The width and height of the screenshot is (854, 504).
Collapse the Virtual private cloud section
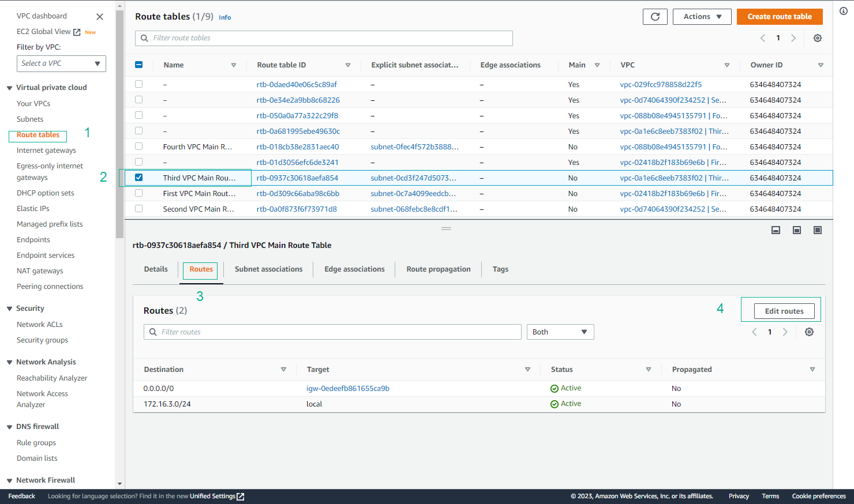click(9, 88)
